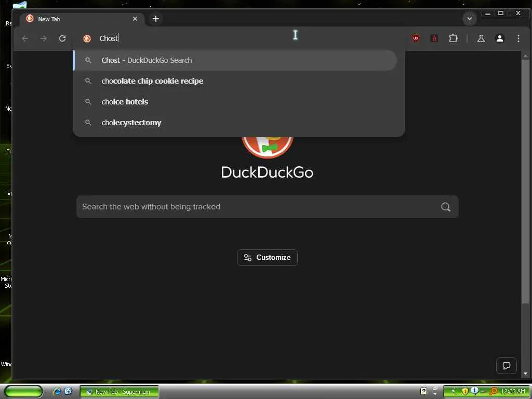The width and height of the screenshot is (532, 399).
Task: Click the DuckDuckGo page search field
Action: pyautogui.click(x=268, y=207)
